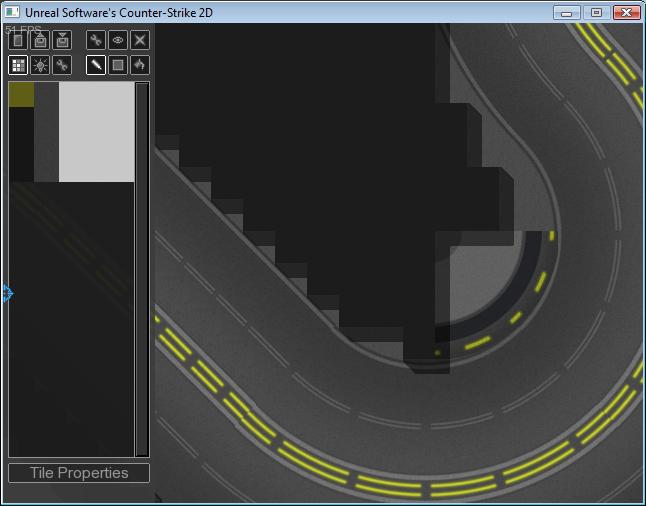Open map properties wrench icon in top row

pyautogui.click(x=96, y=40)
